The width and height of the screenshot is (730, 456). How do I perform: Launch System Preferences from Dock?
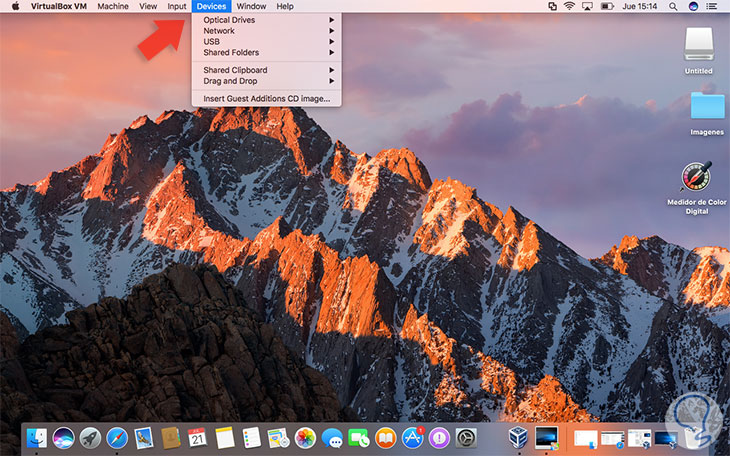(466, 438)
